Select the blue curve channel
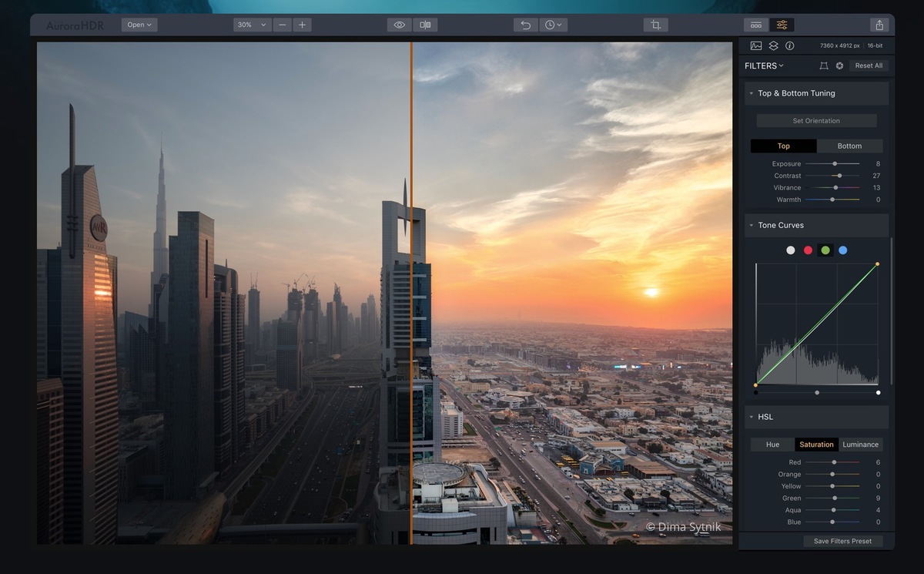 pos(843,250)
